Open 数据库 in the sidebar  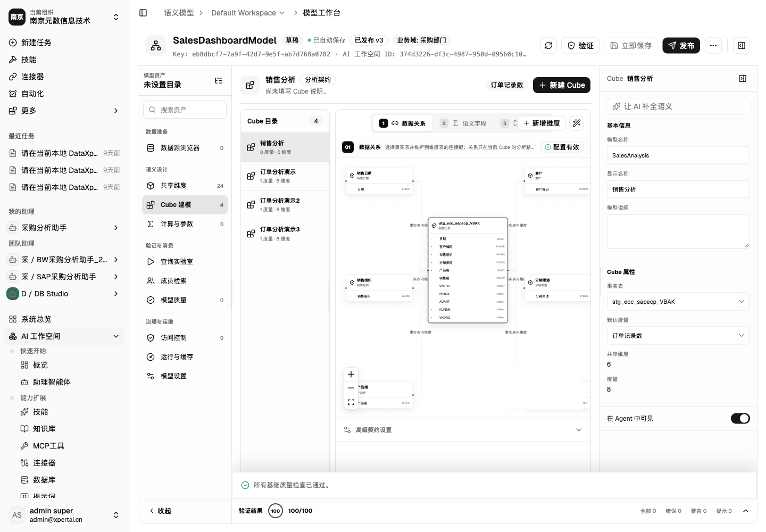[x=70, y=480]
